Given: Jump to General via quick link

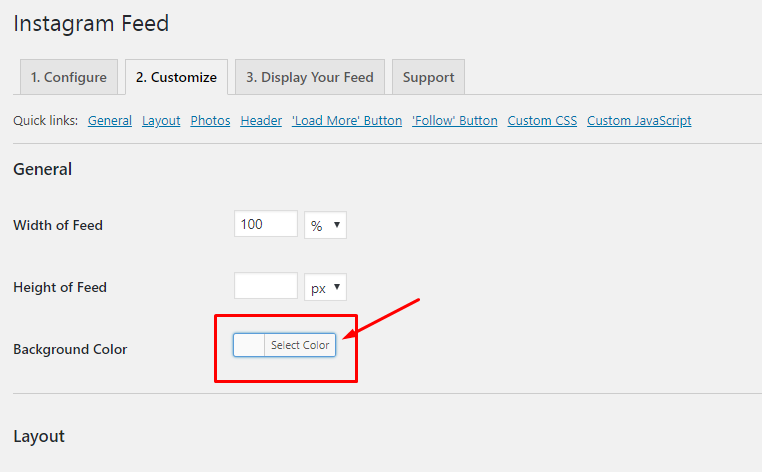Looking at the screenshot, I should [110, 121].
